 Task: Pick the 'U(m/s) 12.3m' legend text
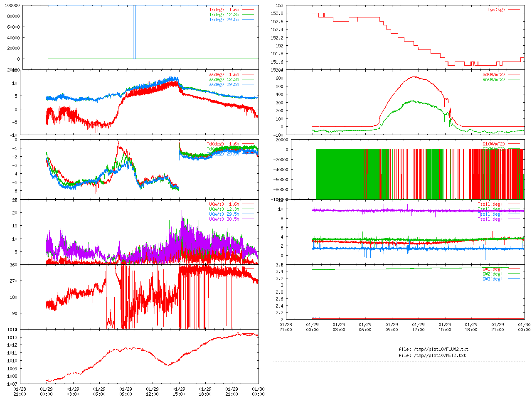coord(224,209)
